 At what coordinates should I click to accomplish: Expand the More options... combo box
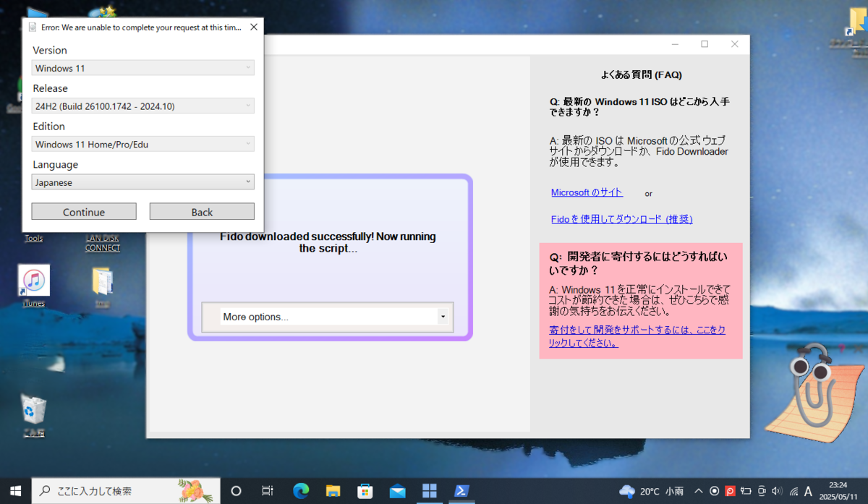[335, 317]
